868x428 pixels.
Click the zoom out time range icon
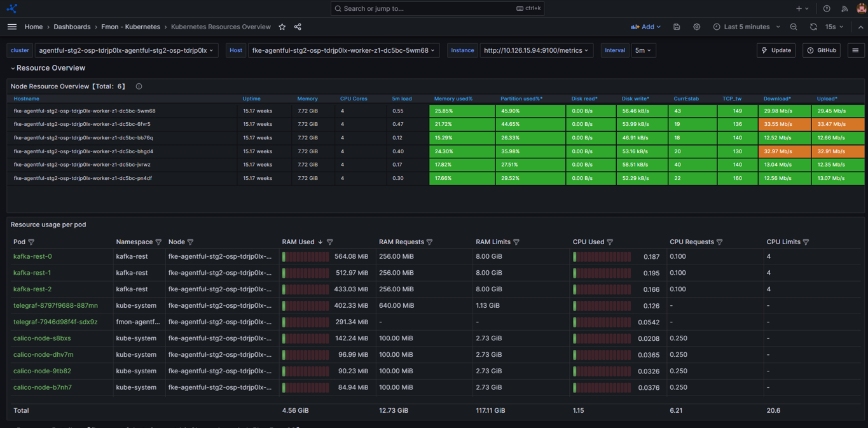point(794,27)
